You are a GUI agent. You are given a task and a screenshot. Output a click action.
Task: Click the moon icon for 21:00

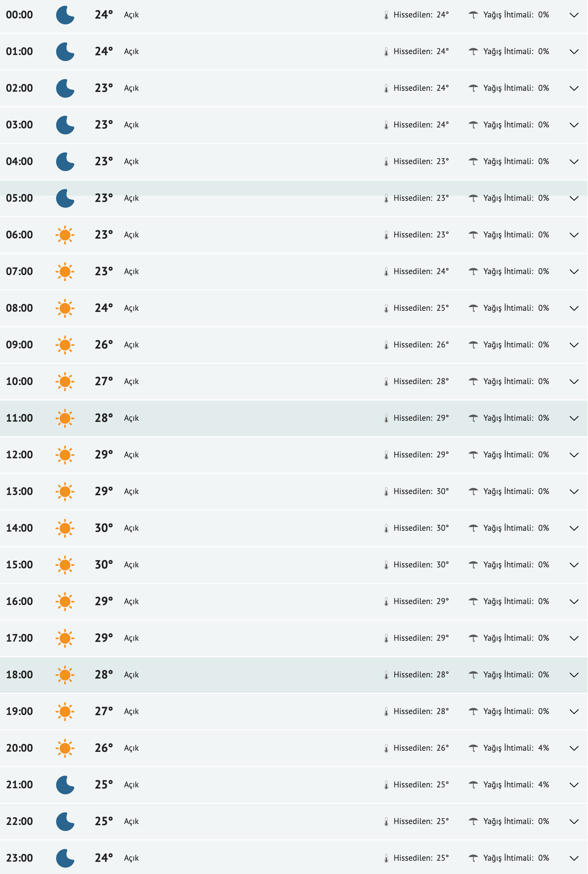coord(65,785)
